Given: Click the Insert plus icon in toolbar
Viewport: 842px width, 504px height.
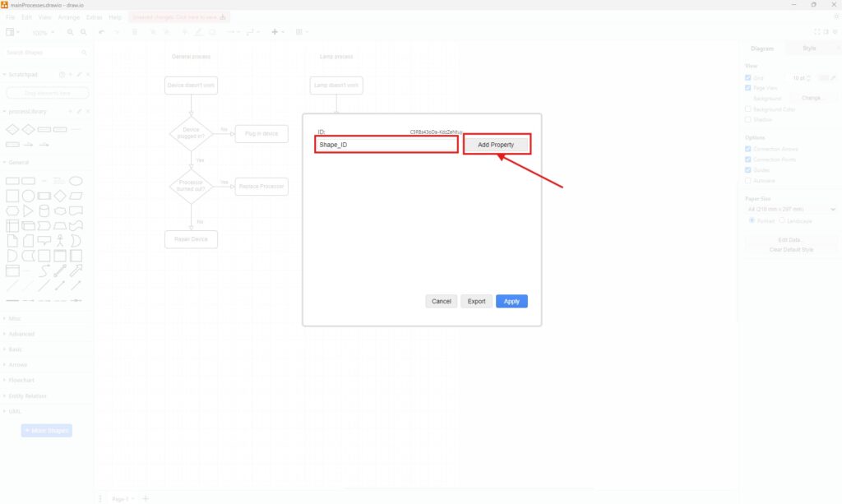Looking at the screenshot, I should tap(275, 32).
